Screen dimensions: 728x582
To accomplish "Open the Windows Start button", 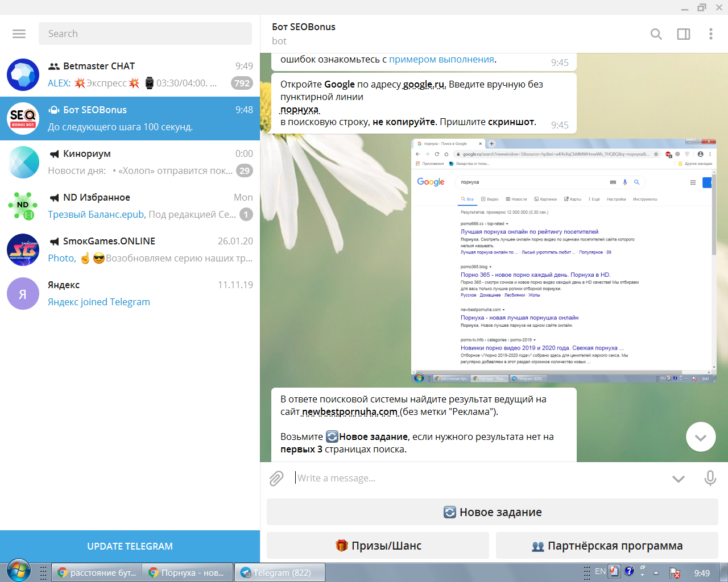I will pos(18,571).
